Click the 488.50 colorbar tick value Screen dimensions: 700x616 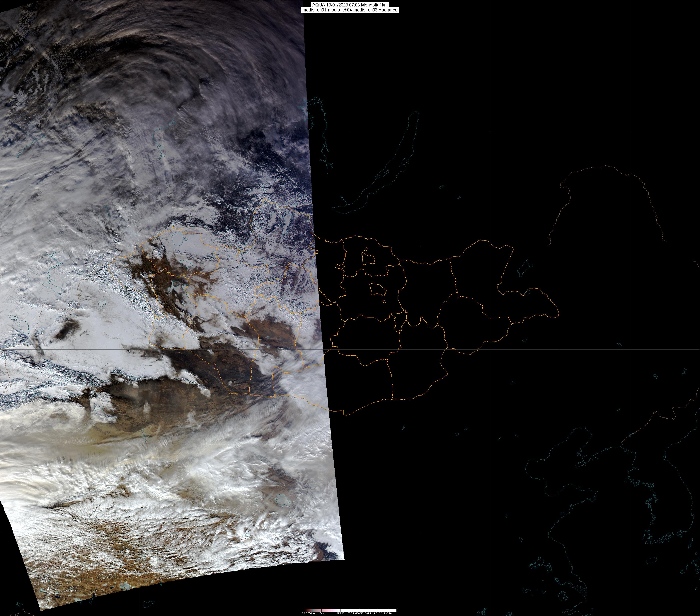(x=359, y=613)
